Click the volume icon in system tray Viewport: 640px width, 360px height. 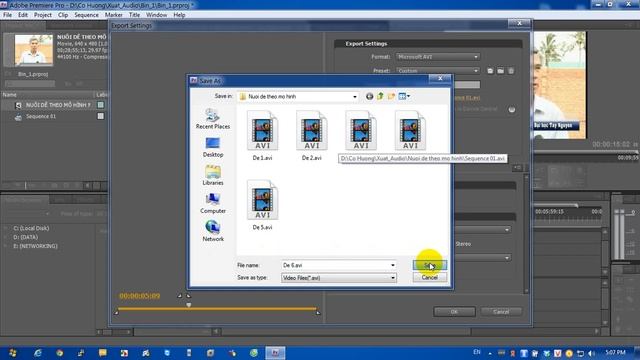[591, 353]
